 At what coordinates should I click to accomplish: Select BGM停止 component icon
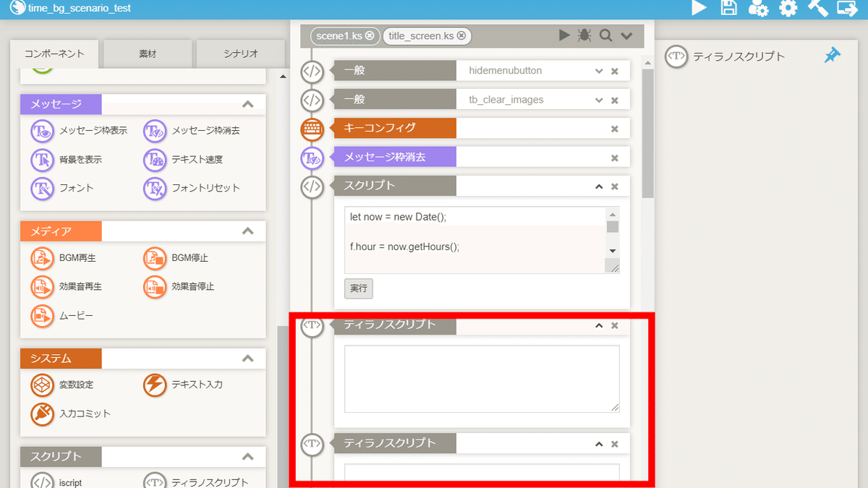(156, 258)
